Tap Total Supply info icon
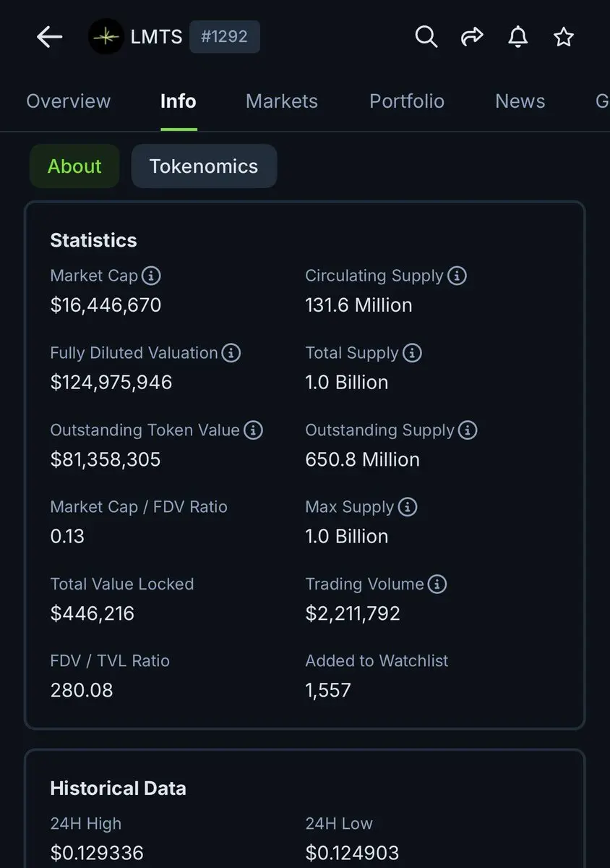 coord(412,353)
